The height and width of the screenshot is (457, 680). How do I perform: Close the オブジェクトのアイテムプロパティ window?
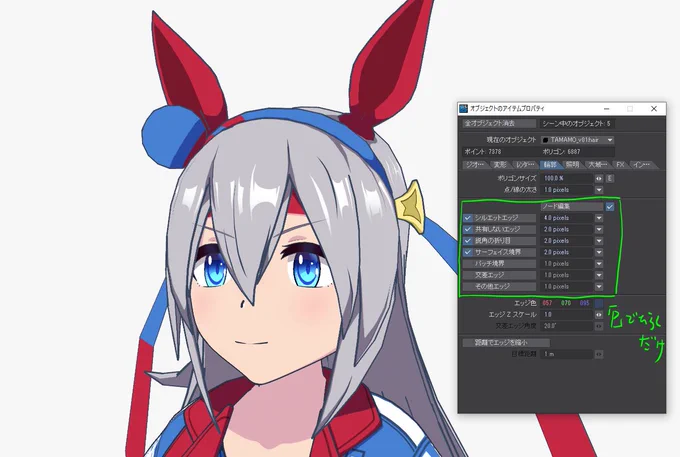click(x=654, y=109)
